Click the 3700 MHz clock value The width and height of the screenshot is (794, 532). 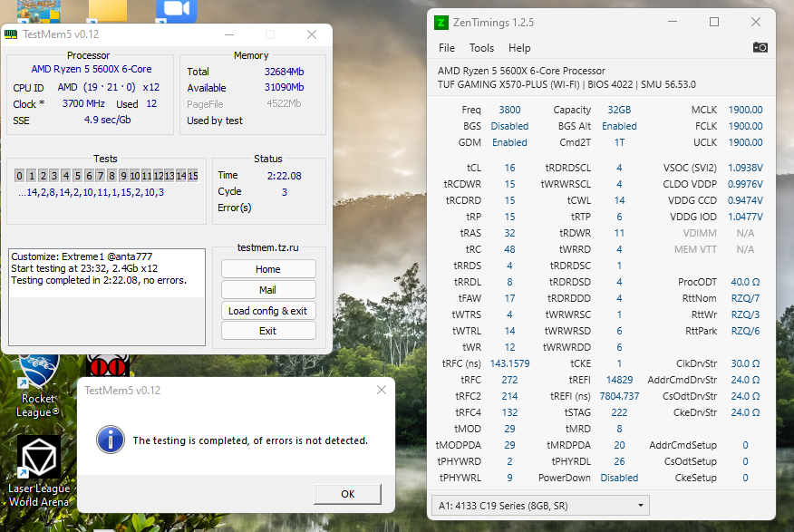(x=83, y=103)
